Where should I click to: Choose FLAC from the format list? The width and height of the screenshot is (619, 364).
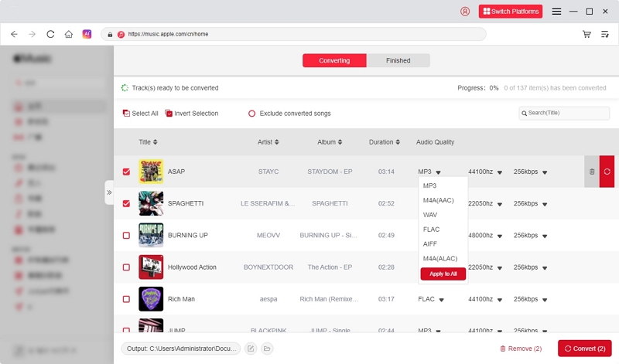(x=430, y=230)
